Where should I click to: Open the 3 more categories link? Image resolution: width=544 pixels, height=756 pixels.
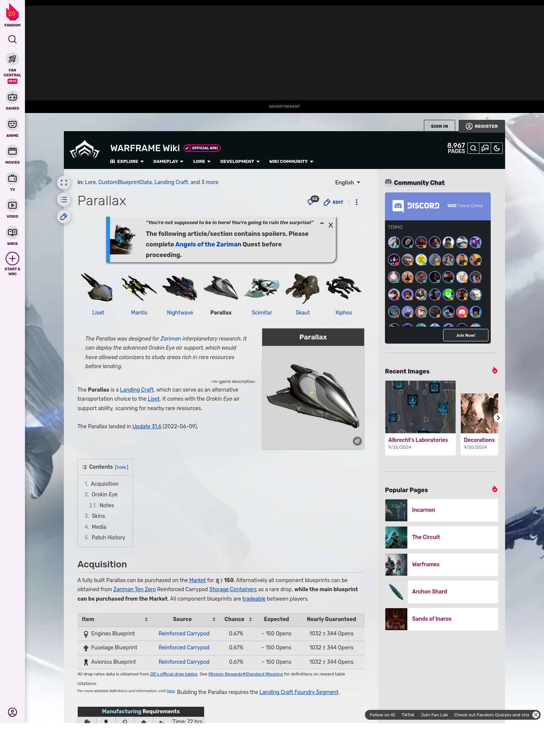pyautogui.click(x=210, y=182)
